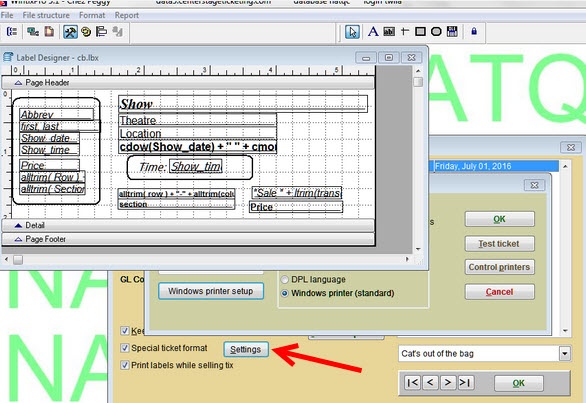
Task: Toggle Print labels while selling tix checkbox
Action: coord(125,365)
